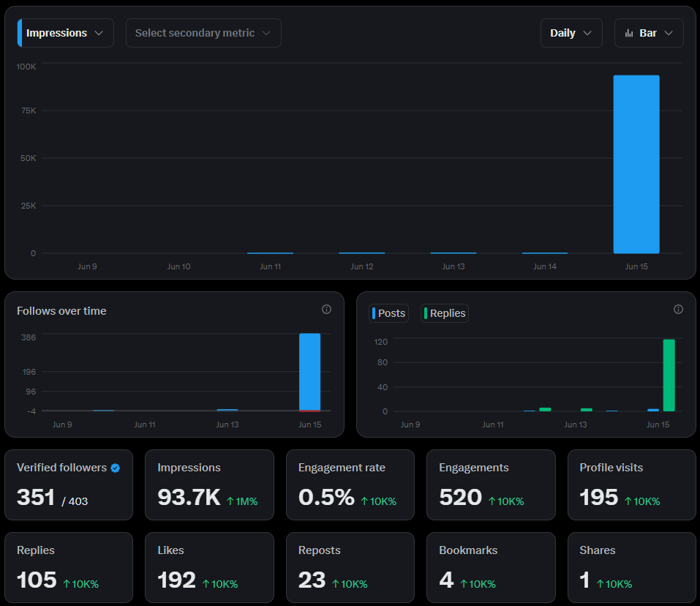Open the Impressions 93.7K card
This screenshot has width=700, height=606.
pyautogui.click(x=209, y=485)
